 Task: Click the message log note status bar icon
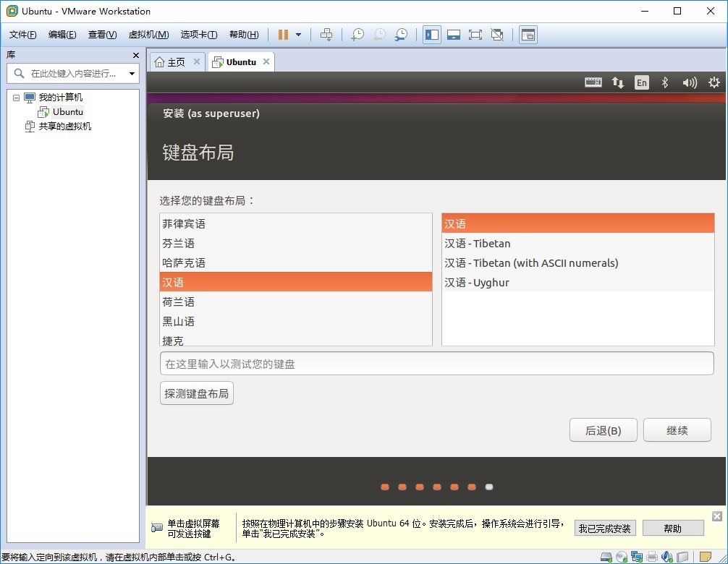coord(706,557)
